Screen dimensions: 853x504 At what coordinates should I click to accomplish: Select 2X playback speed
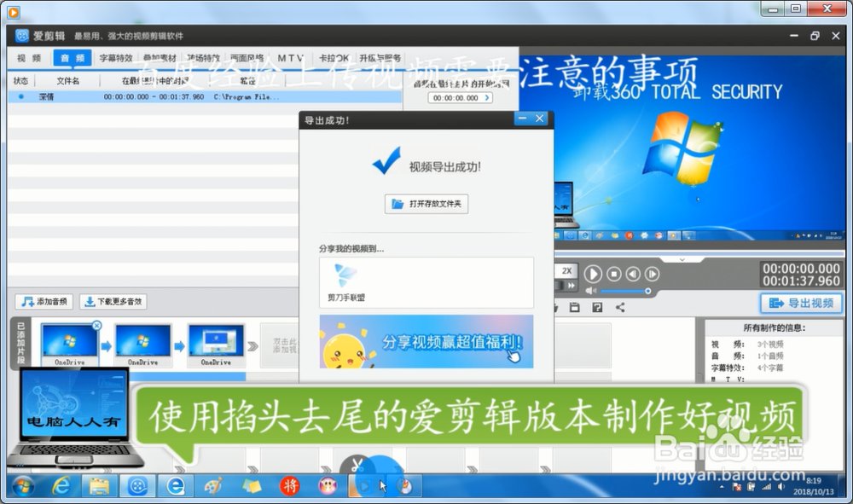tap(566, 270)
